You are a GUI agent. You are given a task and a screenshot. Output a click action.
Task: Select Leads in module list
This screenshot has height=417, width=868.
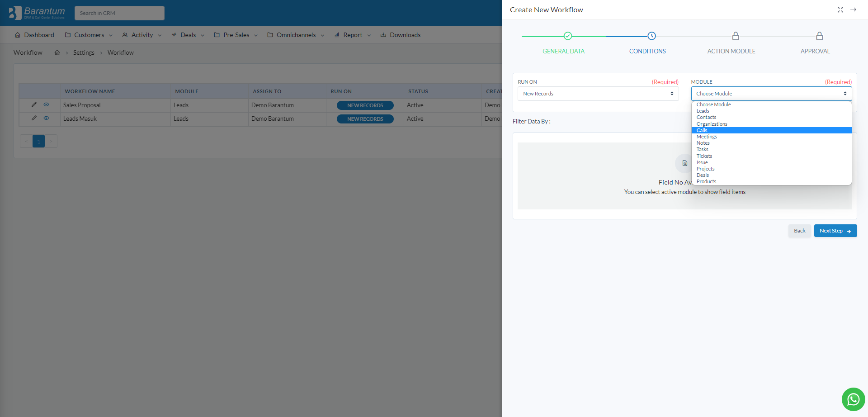coord(771,111)
